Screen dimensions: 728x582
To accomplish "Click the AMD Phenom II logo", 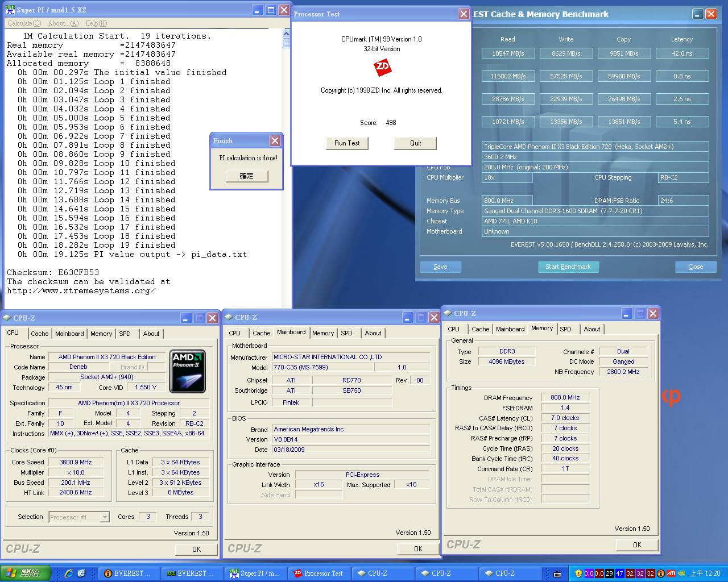I will click(188, 372).
